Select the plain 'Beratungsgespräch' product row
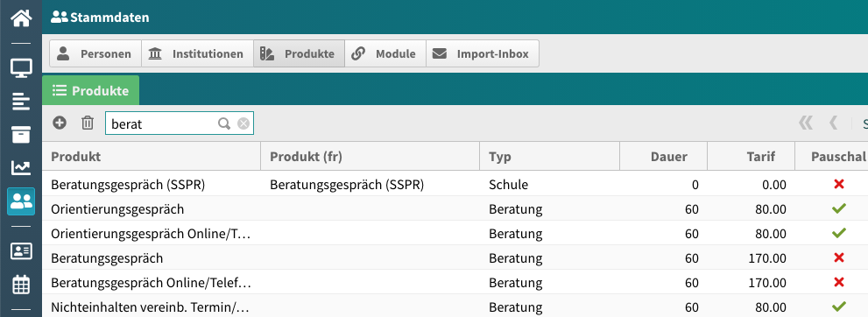Viewport: 868px width, 317px height. [107, 257]
